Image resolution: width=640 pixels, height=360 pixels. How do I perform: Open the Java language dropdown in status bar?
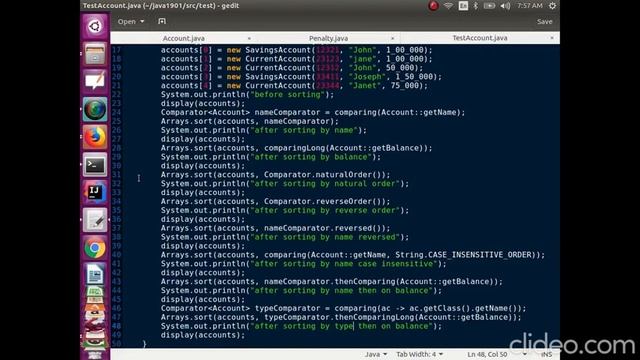point(376,354)
